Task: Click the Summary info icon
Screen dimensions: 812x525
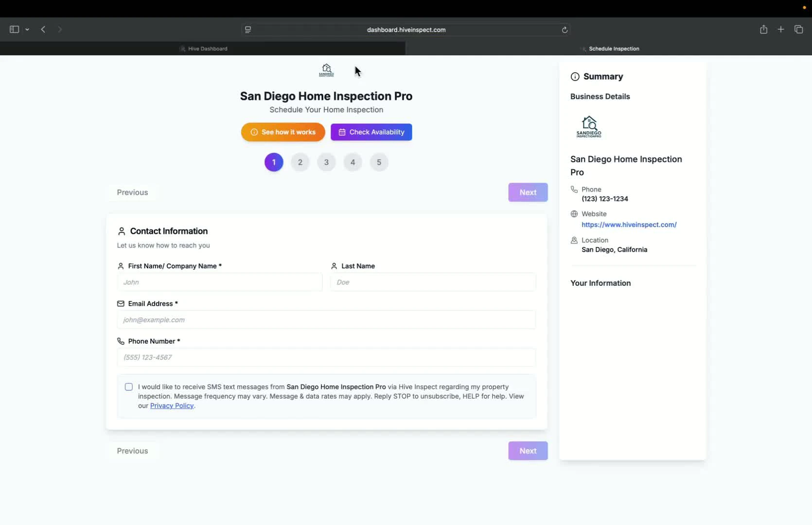Action: [x=575, y=77]
